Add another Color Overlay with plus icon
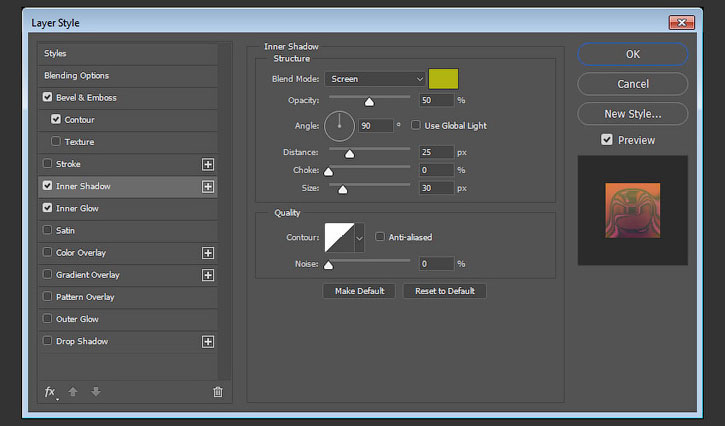Viewport: 725px width, 426px height. pos(208,253)
